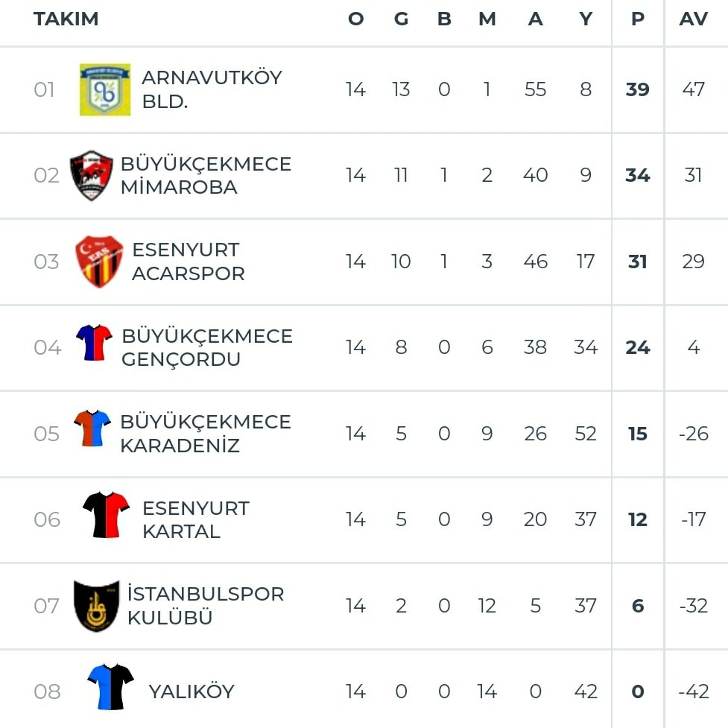Open the Esenyurt Acarspor team name

[x=188, y=262]
